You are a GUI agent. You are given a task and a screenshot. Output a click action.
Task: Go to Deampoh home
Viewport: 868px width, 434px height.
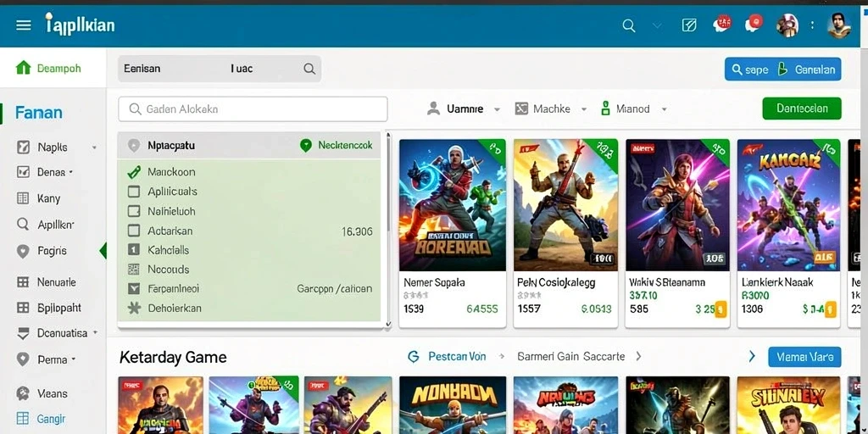(48, 68)
